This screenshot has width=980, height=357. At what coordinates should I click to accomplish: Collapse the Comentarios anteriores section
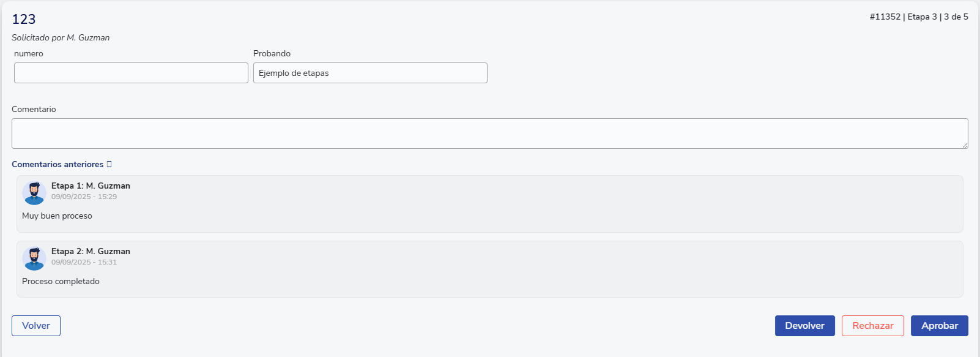point(58,164)
